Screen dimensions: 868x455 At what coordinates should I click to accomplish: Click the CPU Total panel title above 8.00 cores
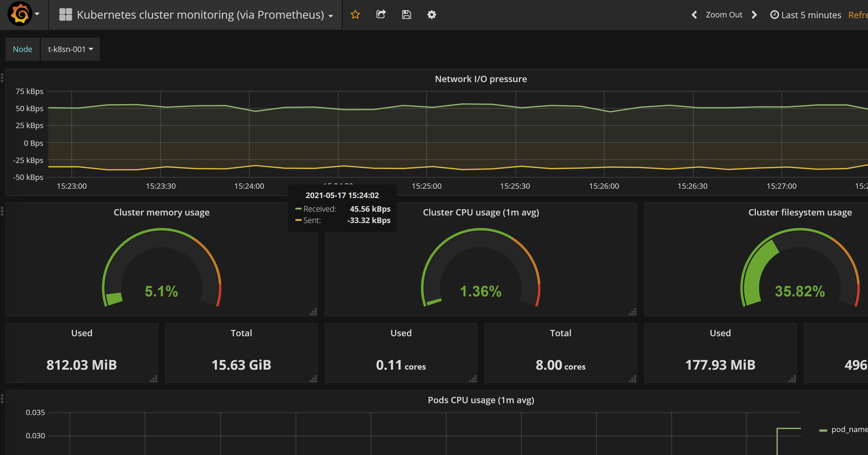pyautogui.click(x=561, y=333)
